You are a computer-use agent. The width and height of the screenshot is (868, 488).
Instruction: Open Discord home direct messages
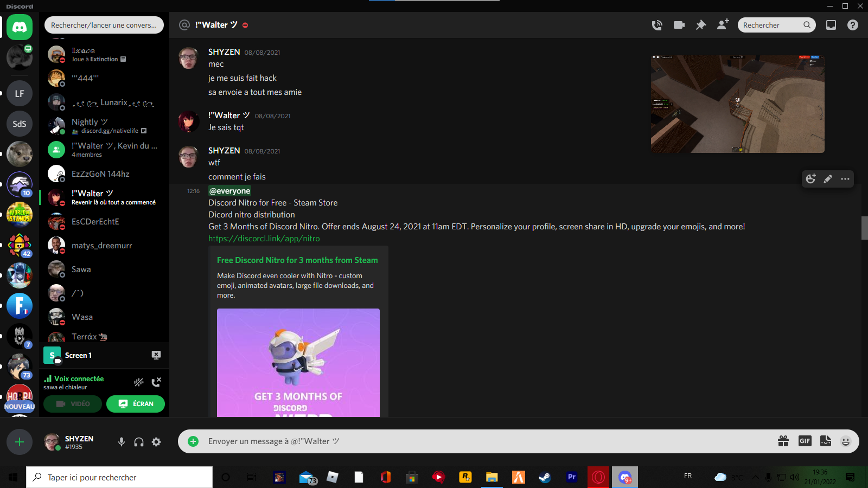click(x=20, y=27)
